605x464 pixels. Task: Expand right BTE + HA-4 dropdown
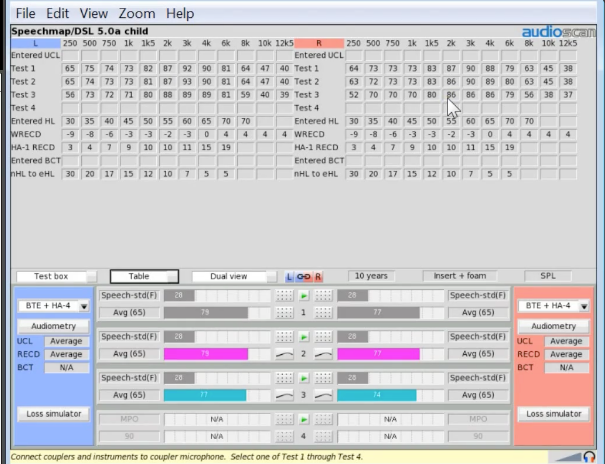click(x=584, y=306)
